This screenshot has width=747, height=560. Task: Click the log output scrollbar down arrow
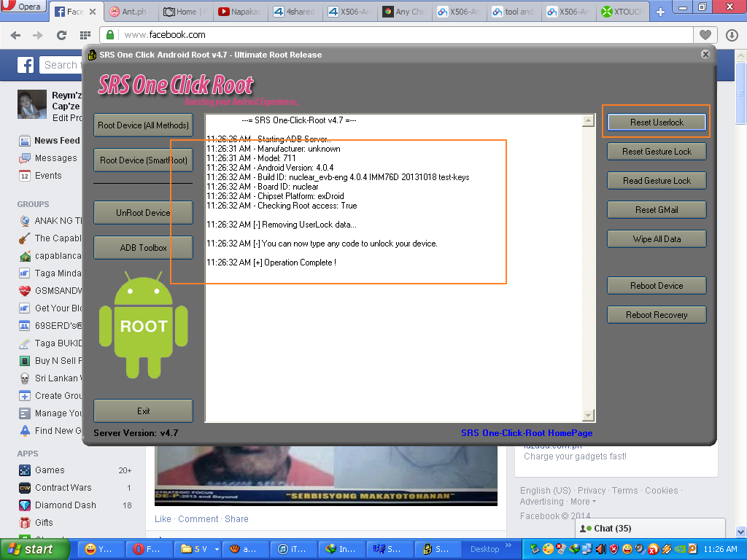[589, 416]
